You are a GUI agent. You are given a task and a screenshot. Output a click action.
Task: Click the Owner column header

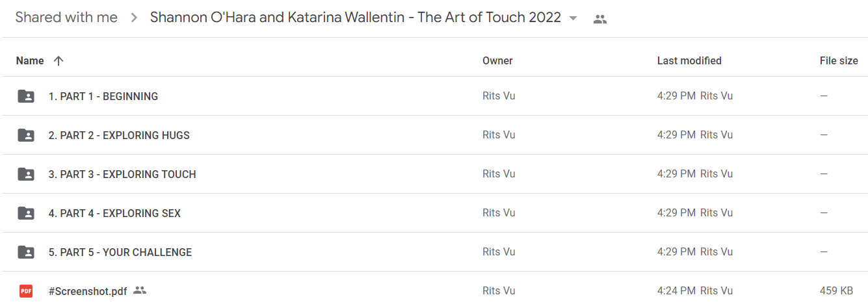[497, 61]
